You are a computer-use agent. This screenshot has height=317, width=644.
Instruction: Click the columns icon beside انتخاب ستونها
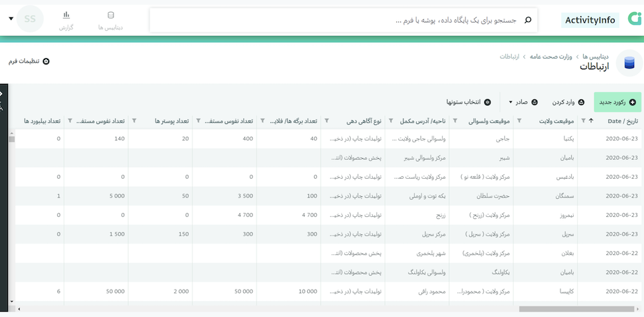click(x=488, y=102)
